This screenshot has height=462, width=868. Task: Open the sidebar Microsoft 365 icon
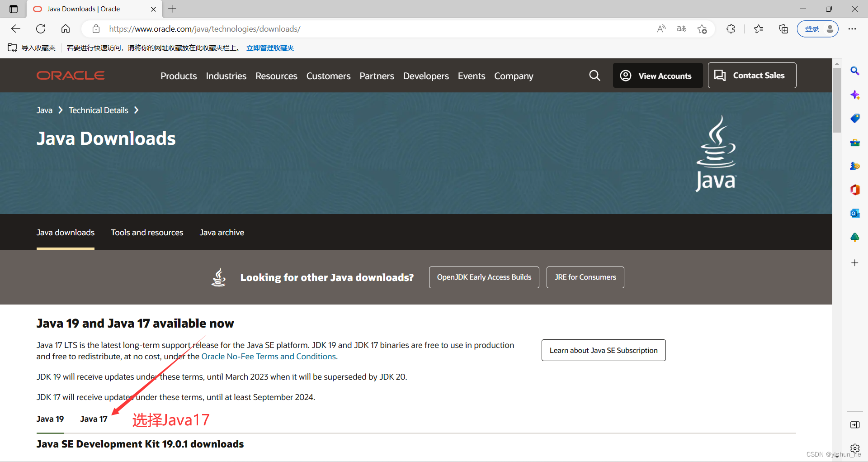(855, 190)
